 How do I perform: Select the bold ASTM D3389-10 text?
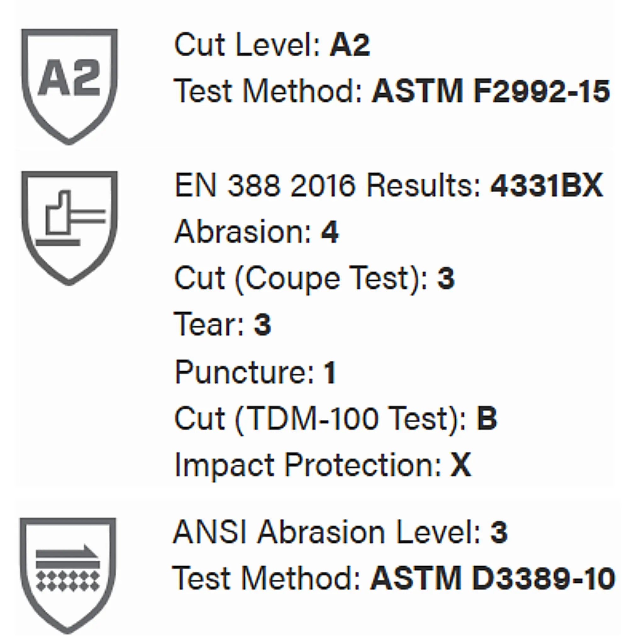(x=493, y=578)
